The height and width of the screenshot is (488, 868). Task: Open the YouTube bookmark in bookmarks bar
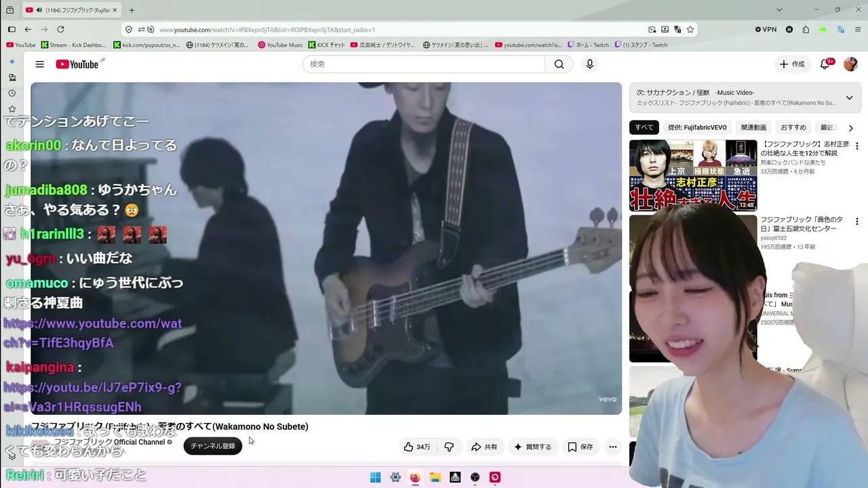pyautogui.click(x=21, y=45)
